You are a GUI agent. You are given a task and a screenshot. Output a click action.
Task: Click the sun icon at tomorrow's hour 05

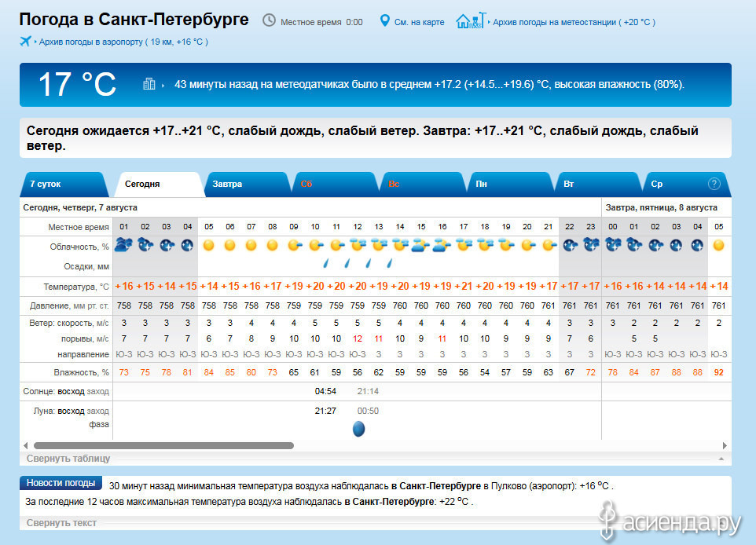click(719, 245)
